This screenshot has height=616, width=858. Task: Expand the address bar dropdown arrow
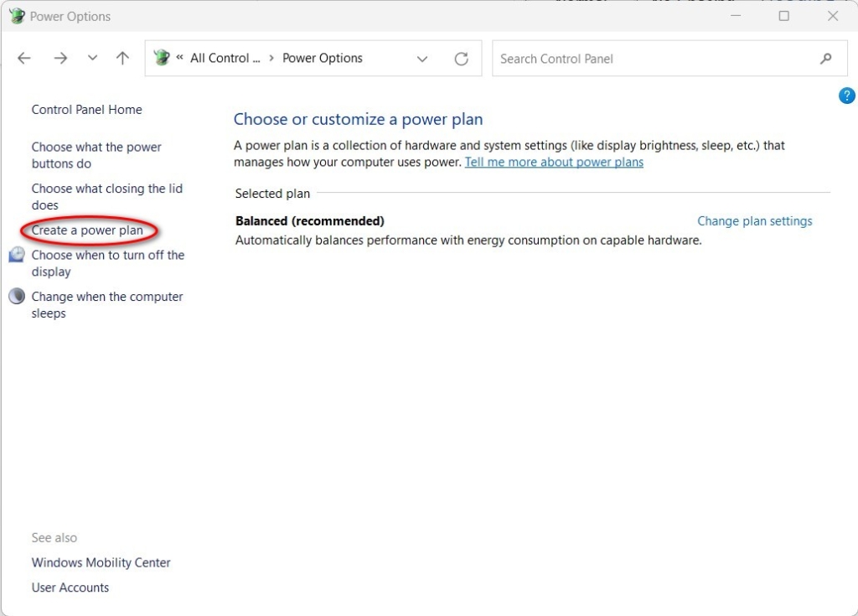tap(422, 58)
